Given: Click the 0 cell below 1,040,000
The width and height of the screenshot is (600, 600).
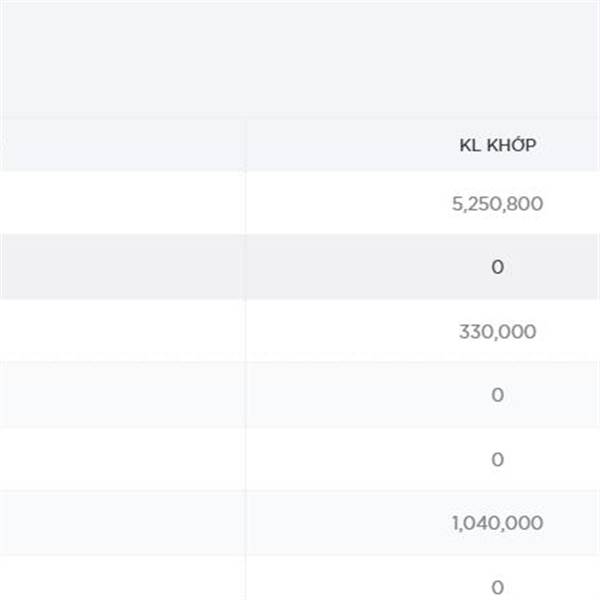Looking at the screenshot, I should coord(497,586).
